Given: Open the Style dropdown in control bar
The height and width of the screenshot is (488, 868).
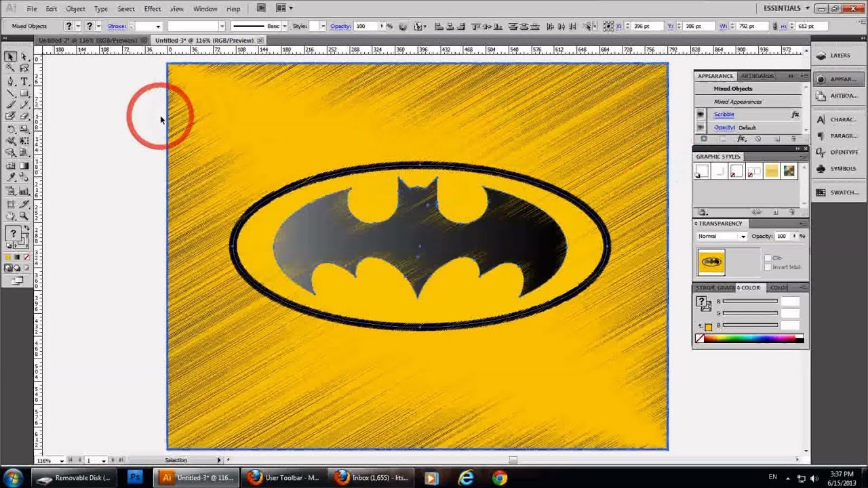Looking at the screenshot, I should coord(323,26).
